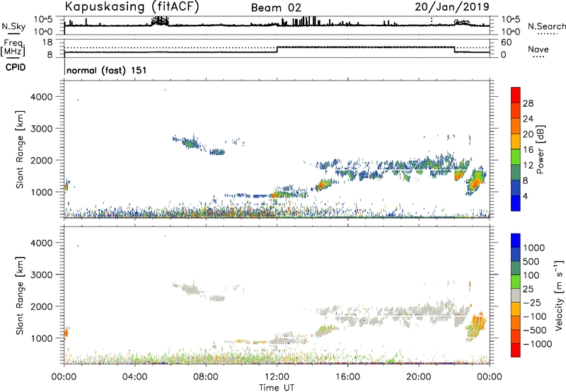Viewport: 566px width, 392px height.
Task: Click the 'Kapuskasing (fitACF)' plot title
Action: [132, 6]
